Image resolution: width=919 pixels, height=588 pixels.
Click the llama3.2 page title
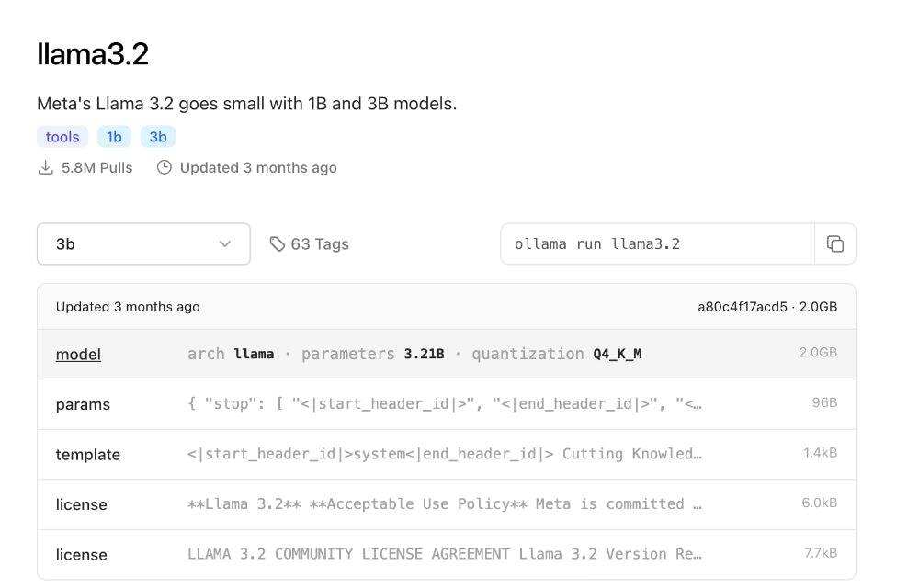[x=93, y=54]
